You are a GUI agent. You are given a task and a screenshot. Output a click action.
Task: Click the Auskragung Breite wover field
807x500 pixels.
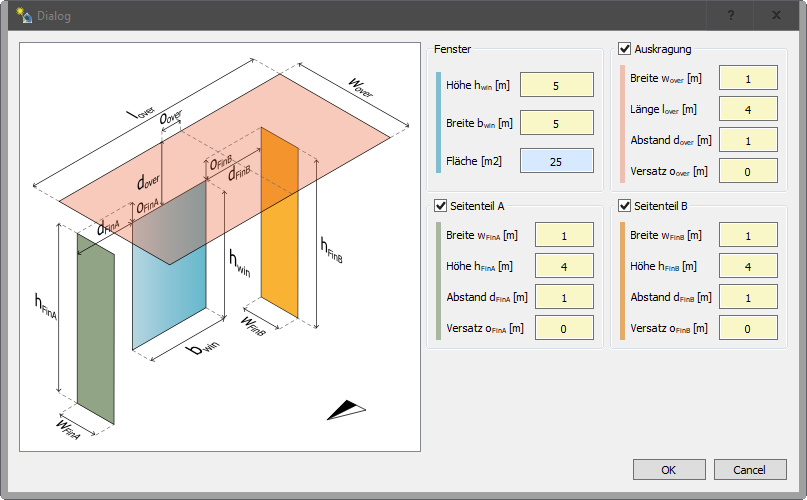click(x=748, y=78)
